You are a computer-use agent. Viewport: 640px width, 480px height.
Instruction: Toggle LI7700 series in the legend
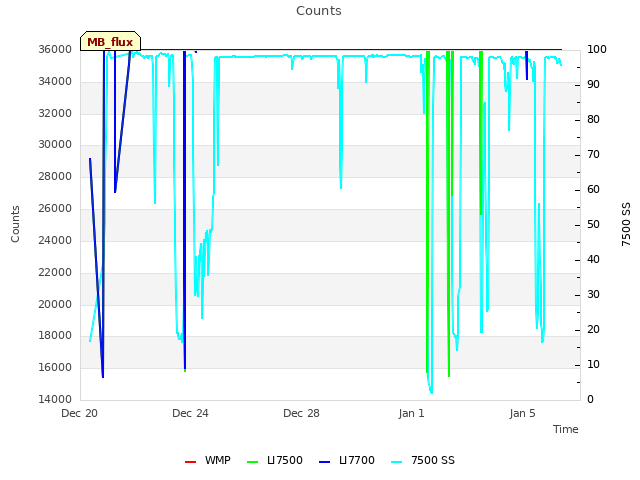347,460
